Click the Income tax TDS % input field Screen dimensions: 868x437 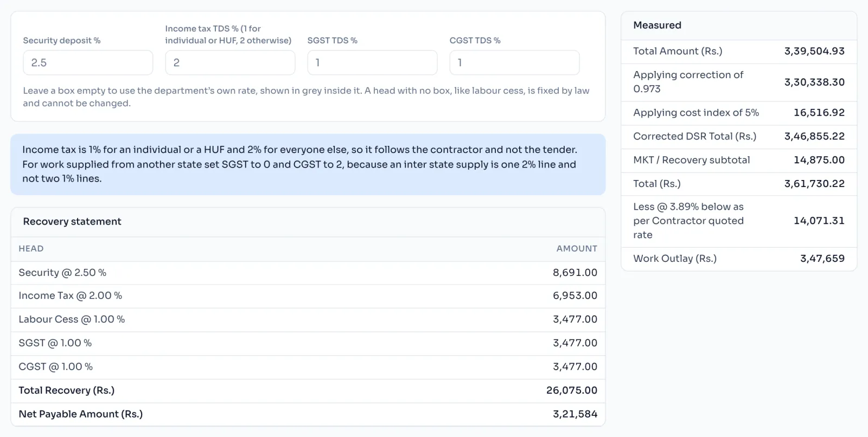click(x=230, y=63)
